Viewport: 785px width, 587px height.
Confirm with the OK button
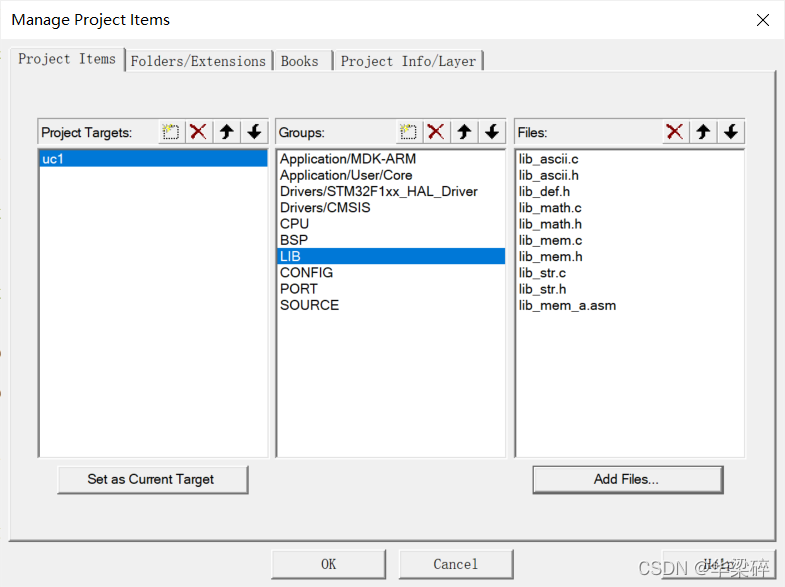click(x=328, y=564)
